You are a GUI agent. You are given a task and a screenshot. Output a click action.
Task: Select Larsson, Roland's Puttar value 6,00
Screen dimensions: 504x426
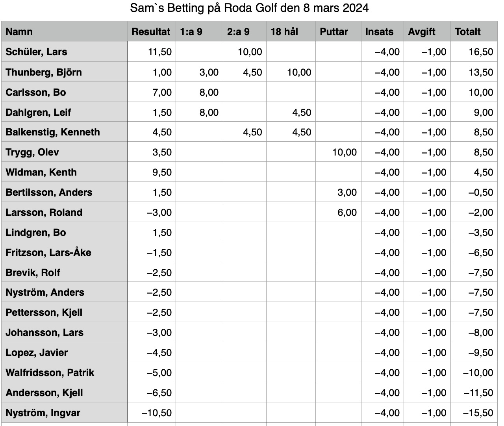(x=338, y=212)
